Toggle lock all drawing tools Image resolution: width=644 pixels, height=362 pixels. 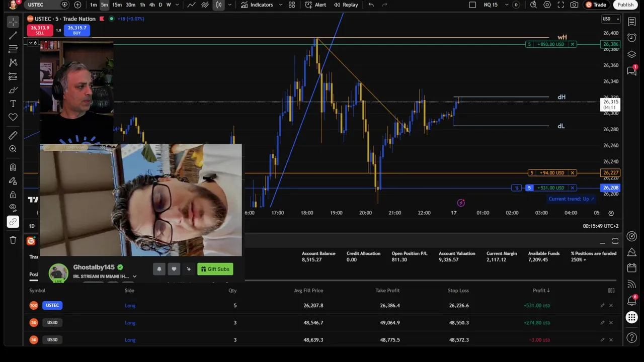tap(13, 195)
